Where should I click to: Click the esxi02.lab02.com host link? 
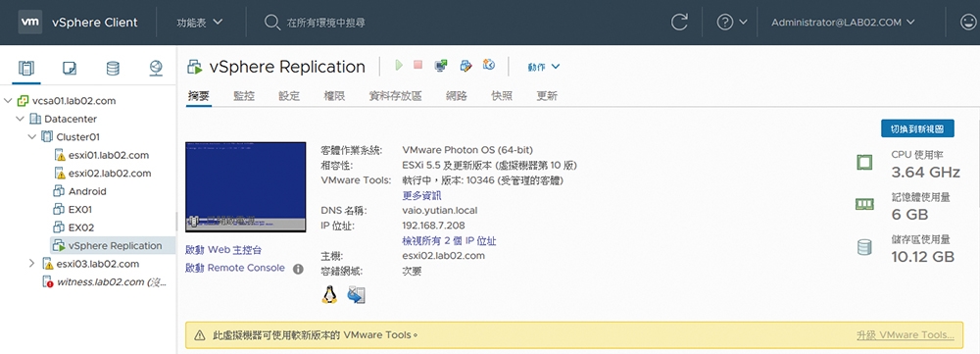(x=443, y=256)
